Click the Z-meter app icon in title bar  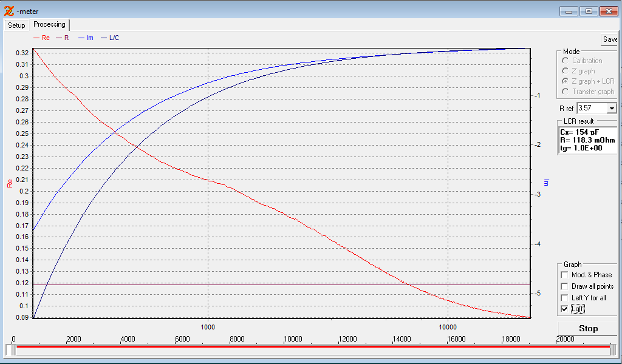9,10
